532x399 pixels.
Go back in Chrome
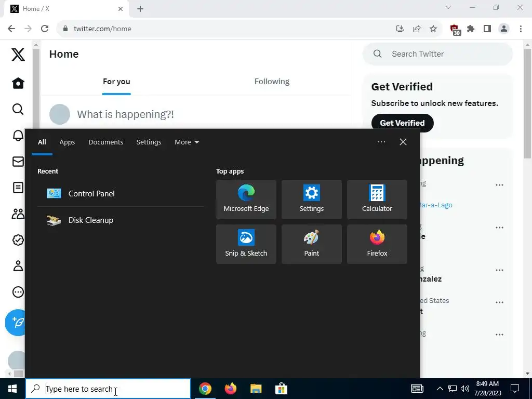(11, 29)
